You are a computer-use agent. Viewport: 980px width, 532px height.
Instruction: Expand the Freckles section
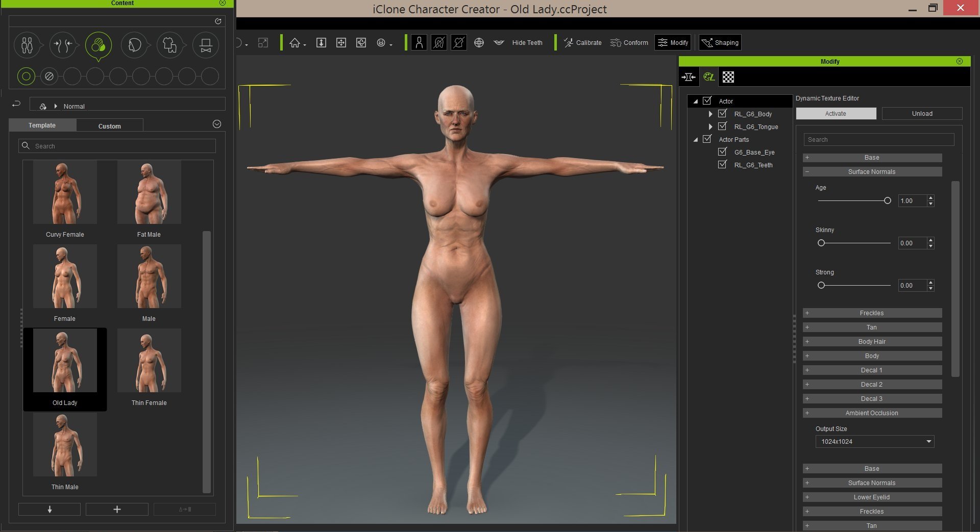[871, 313]
